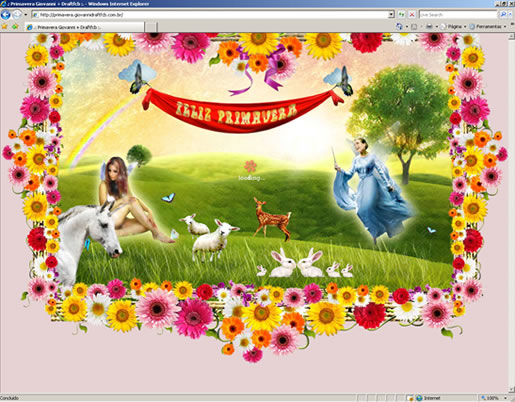Select the Primavera Giovanni + Draftfcb tab
Screen dimensions: 515x402
(x=85, y=27)
